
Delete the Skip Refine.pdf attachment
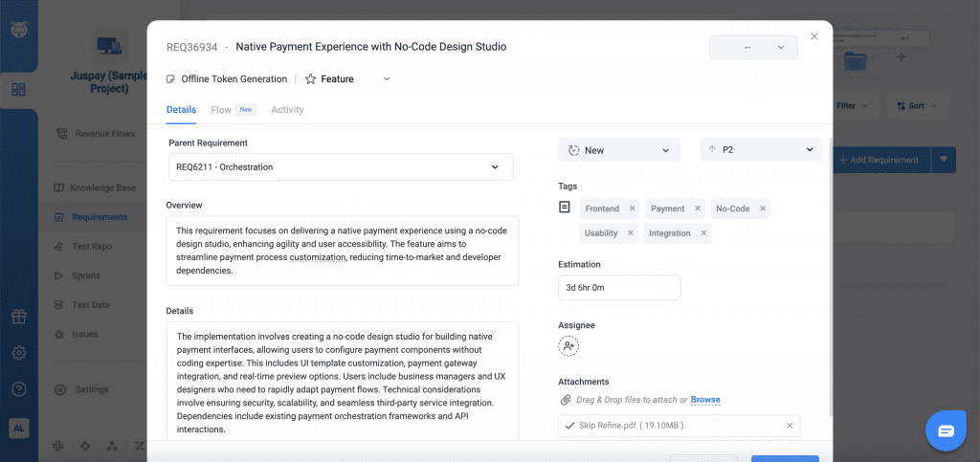click(x=790, y=426)
